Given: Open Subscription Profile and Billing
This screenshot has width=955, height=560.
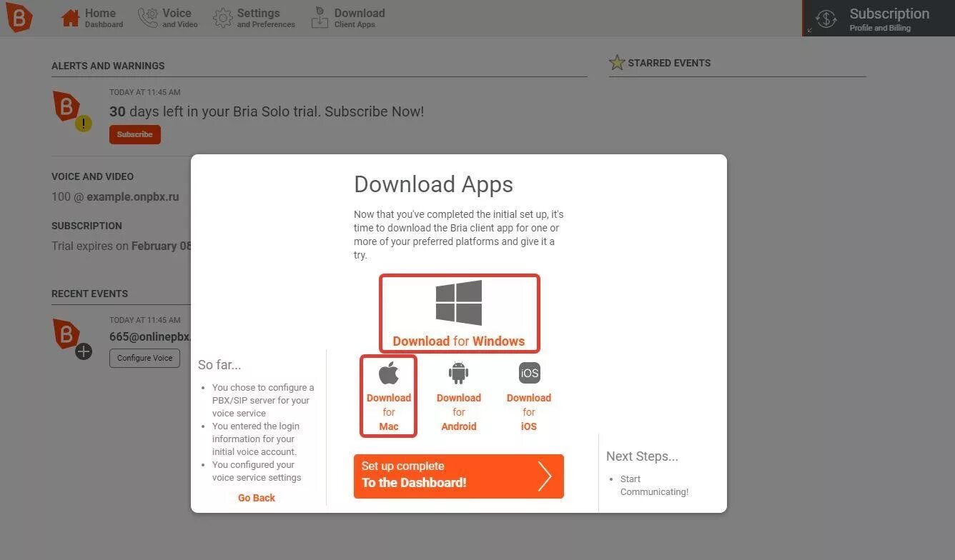Looking at the screenshot, I should [879, 18].
